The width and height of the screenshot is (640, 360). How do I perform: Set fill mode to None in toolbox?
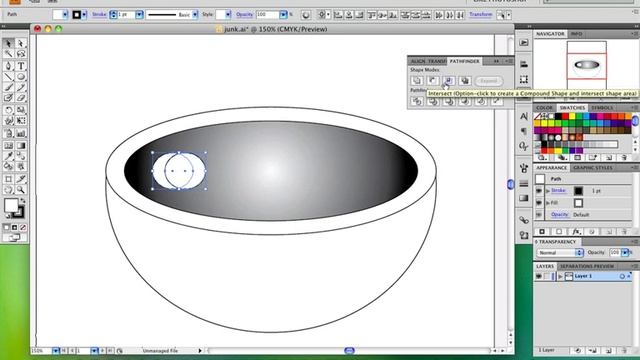23,227
